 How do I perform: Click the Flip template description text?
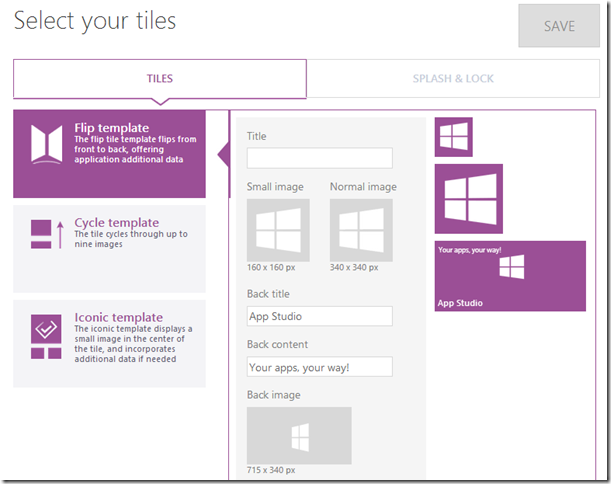pos(135,149)
